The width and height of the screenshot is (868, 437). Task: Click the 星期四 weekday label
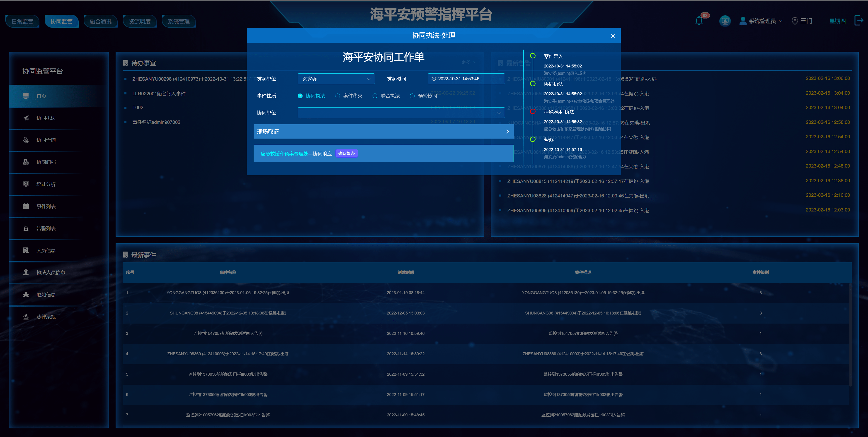pyautogui.click(x=837, y=21)
